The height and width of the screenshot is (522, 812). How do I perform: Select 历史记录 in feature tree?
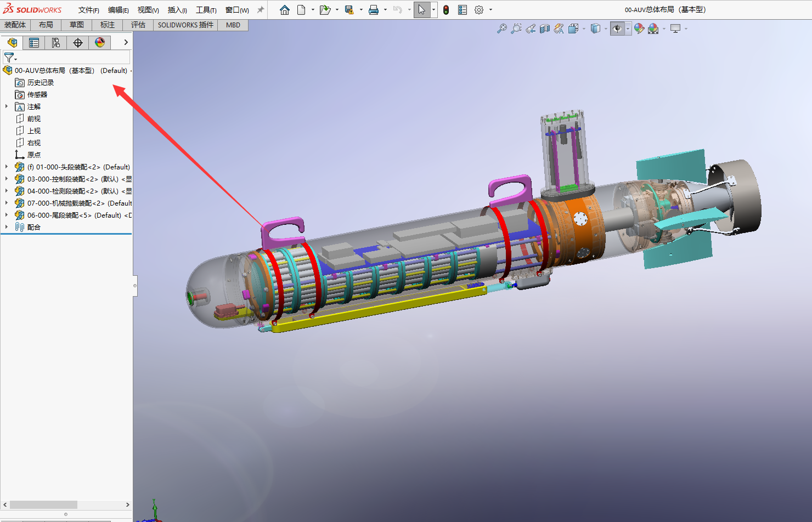click(41, 82)
